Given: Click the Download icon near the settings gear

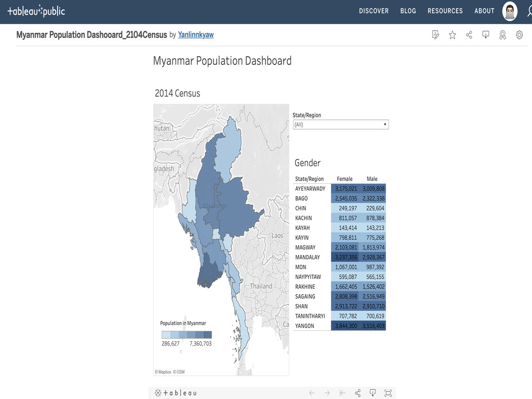Looking at the screenshot, I should click(x=485, y=35).
